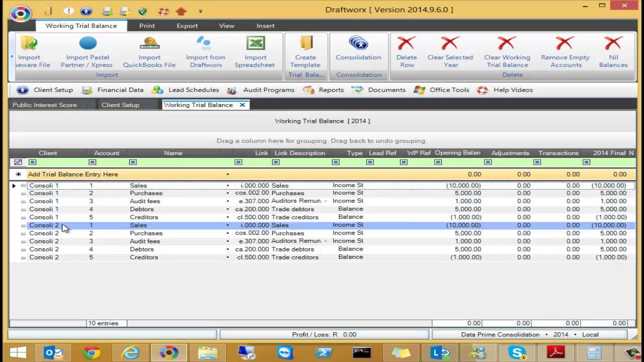Open the Consolidation ribbon tool
Viewport: 644px width, 362px height.
click(358, 48)
